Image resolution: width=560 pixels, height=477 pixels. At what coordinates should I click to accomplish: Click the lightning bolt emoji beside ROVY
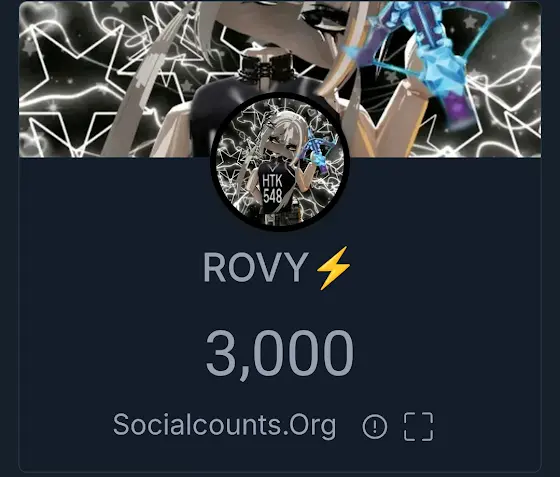tap(333, 268)
